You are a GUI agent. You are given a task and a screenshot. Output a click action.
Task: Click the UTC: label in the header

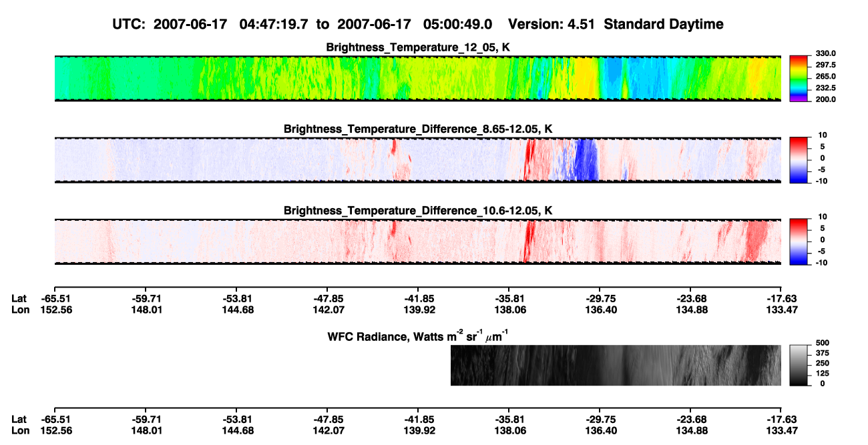(130, 25)
